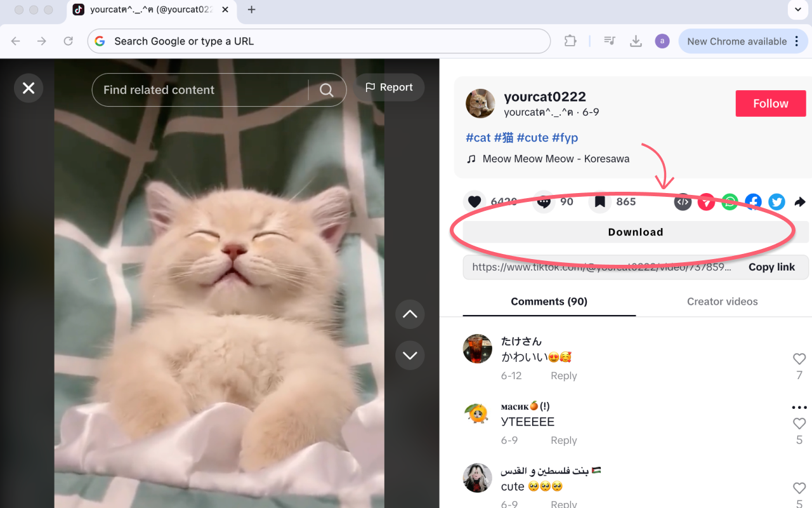
Task: Click the search magnifier in related content
Action: click(327, 90)
